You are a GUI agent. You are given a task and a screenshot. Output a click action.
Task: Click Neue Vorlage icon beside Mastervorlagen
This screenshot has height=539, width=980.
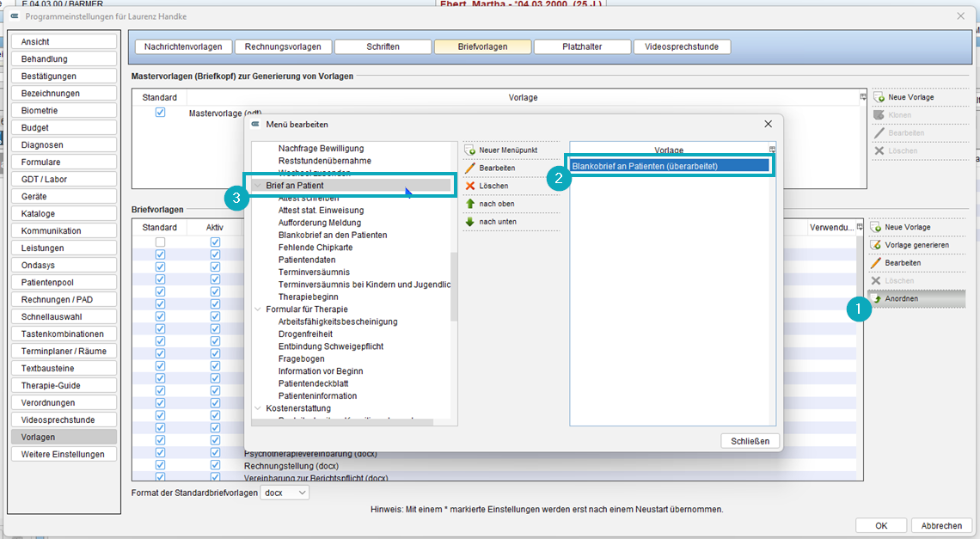coord(879,97)
